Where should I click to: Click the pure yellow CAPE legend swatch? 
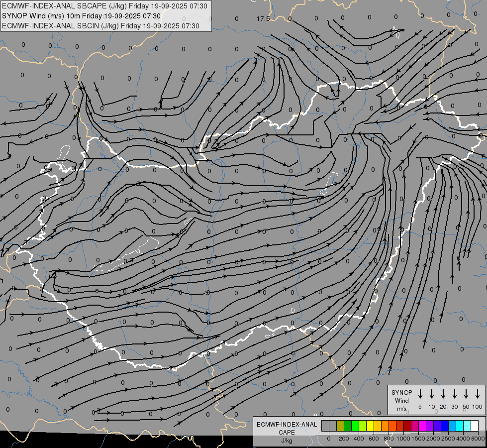pyautogui.click(x=370, y=426)
